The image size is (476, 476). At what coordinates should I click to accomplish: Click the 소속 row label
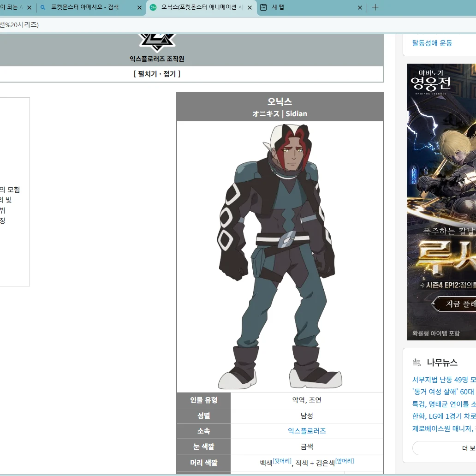[204, 431]
